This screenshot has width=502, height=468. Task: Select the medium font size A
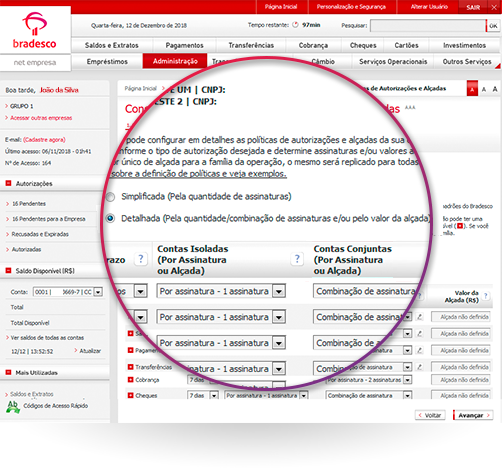(x=484, y=89)
